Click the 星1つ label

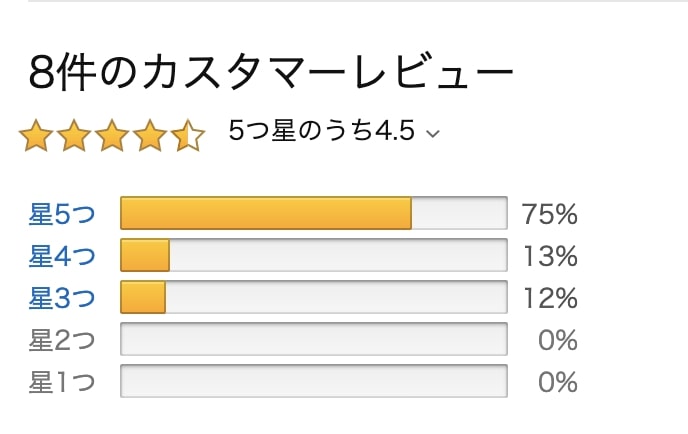[62, 382]
